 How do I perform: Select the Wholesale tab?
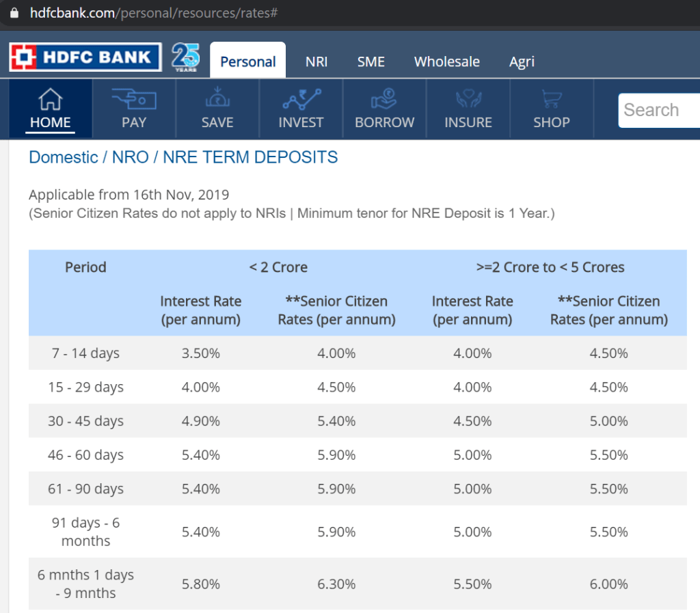pyautogui.click(x=447, y=62)
